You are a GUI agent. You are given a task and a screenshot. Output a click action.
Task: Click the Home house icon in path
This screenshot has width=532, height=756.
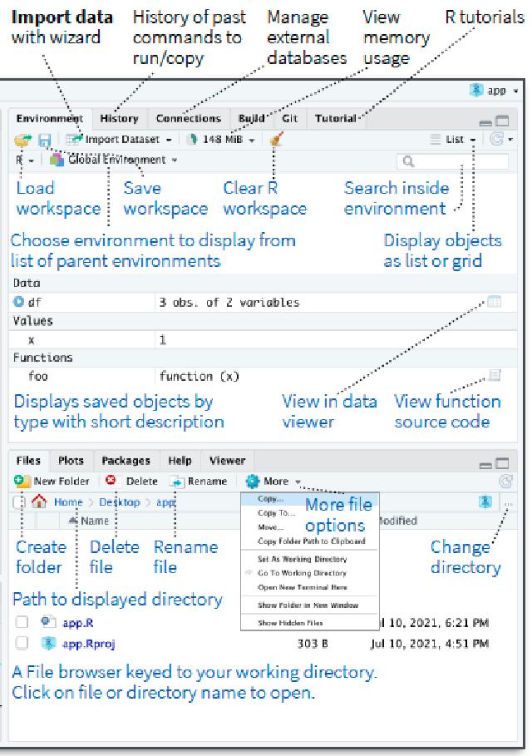[x=39, y=502]
